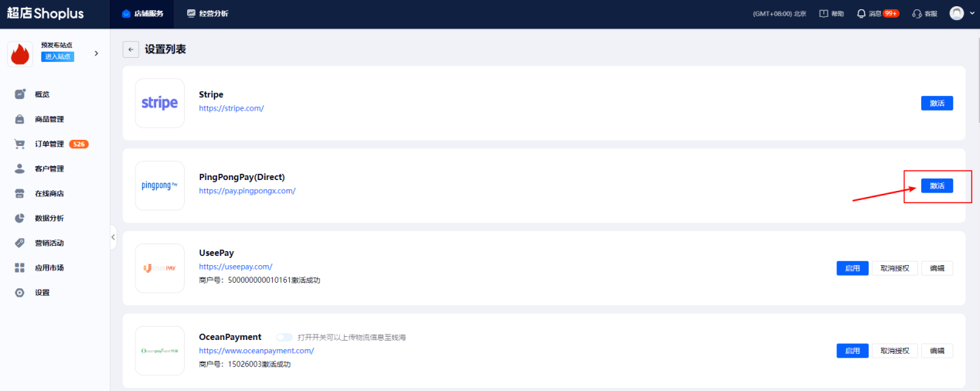This screenshot has width=980, height=391.
Task: Collapse the left sidebar panel handle
Action: [x=113, y=237]
